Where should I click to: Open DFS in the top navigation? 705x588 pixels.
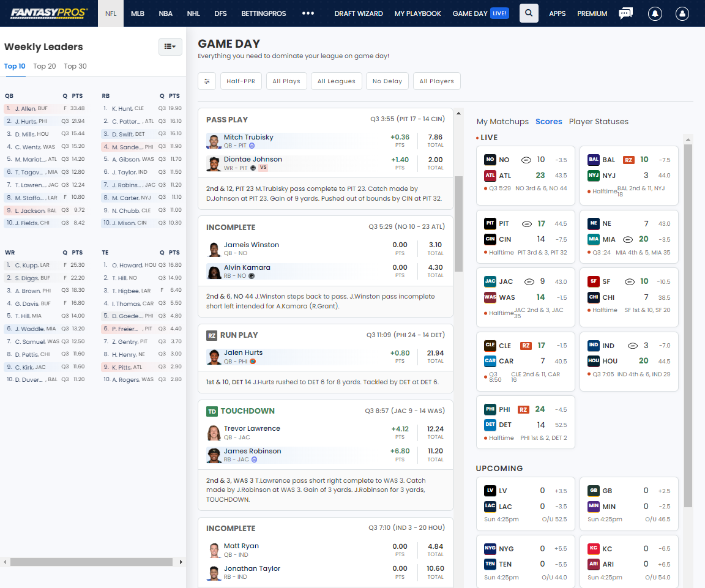220,13
